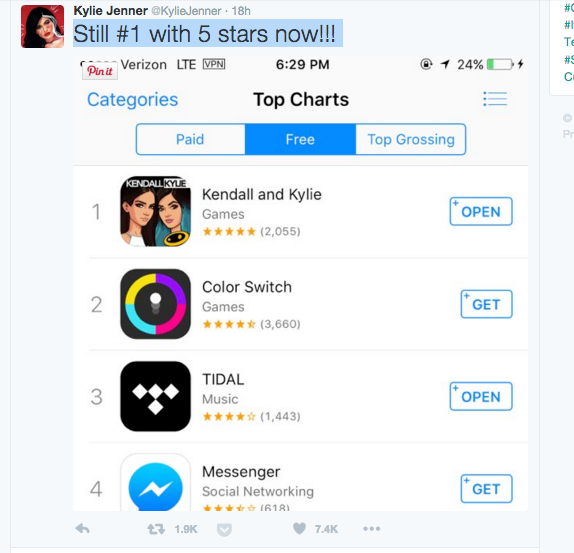
Task: Click OPEN button for TIDAL
Action: point(481,397)
